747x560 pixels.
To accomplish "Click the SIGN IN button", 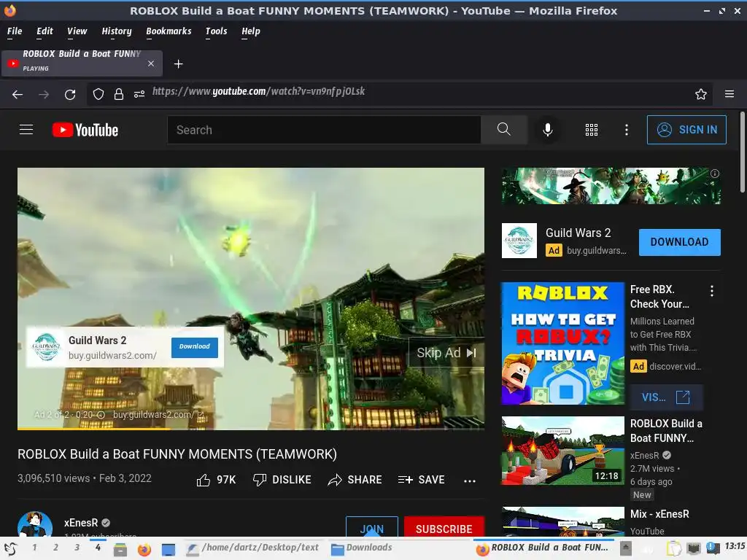I will [x=686, y=130].
